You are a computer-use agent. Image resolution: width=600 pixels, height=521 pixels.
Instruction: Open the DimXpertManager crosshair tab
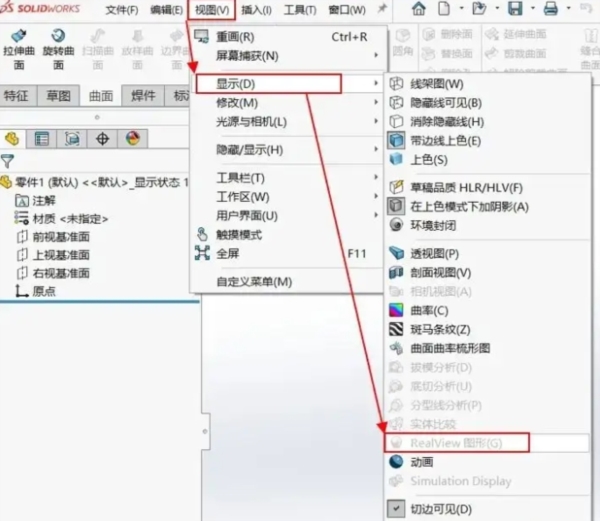pyautogui.click(x=102, y=138)
